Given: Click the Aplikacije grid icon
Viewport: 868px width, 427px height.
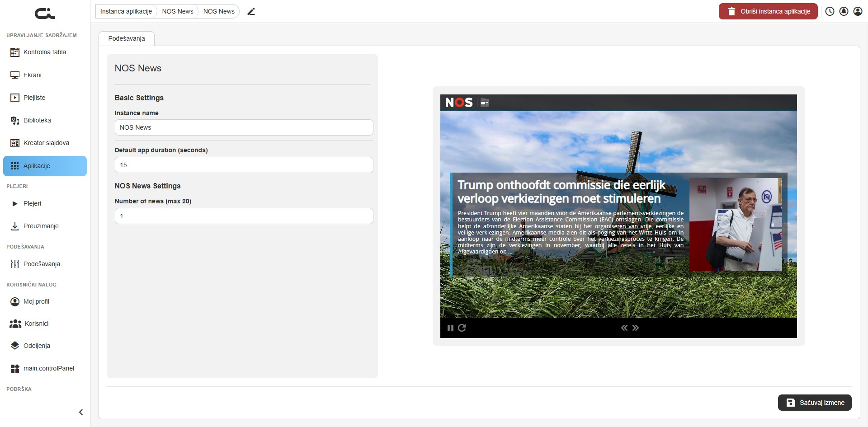Looking at the screenshot, I should pyautogui.click(x=15, y=166).
